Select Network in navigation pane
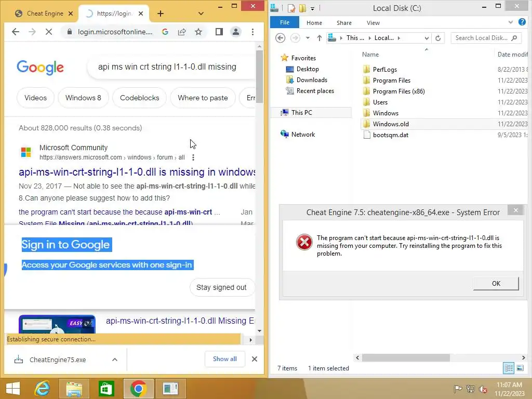Viewport: 532px width, 399px height. tap(303, 135)
